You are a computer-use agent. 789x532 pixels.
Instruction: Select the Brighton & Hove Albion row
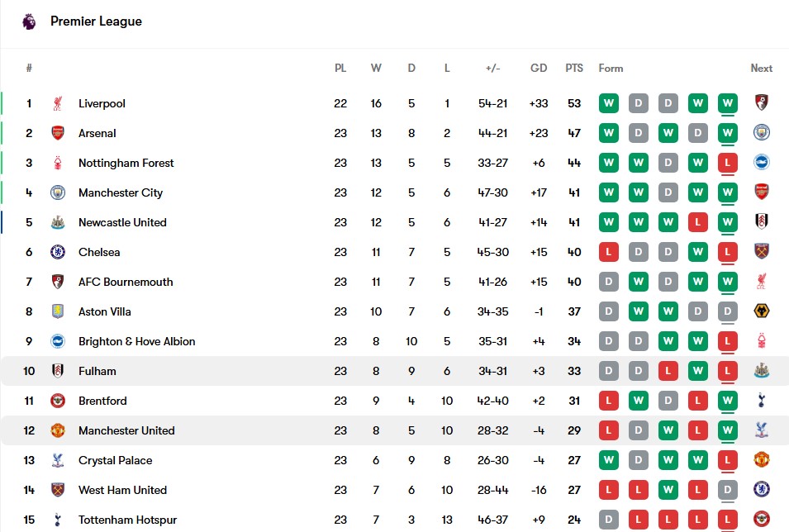pos(395,341)
